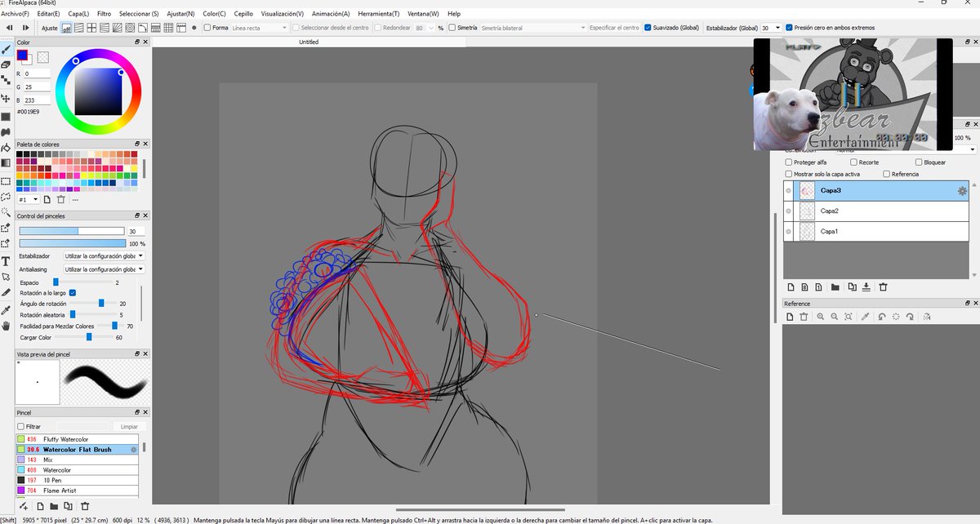Open Watercolor Flat Brush settings gear

click(x=134, y=450)
